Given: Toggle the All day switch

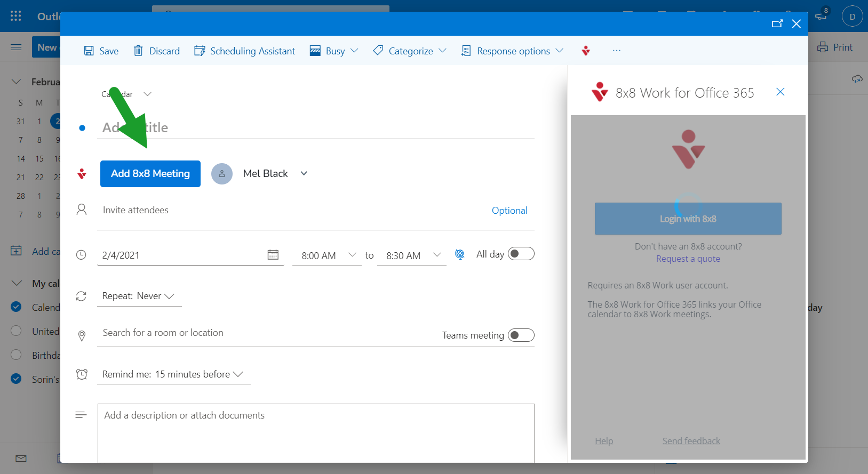Looking at the screenshot, I should pyautogui.click(x=521, y=254).
